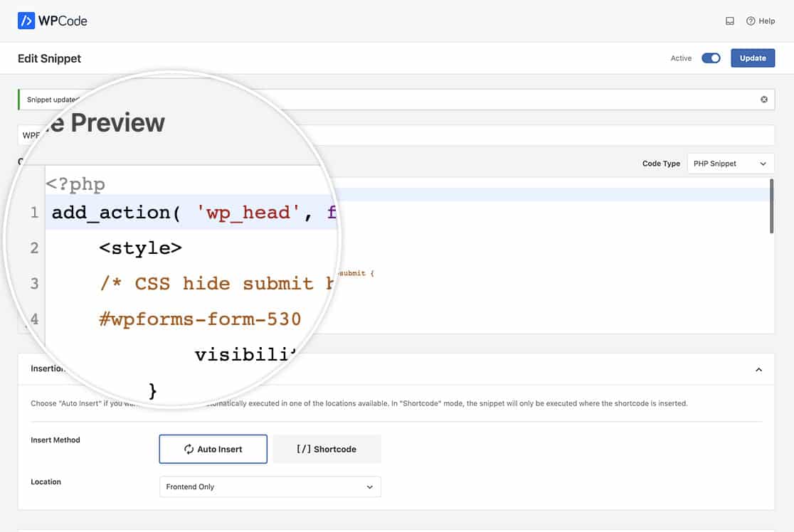Select Auto Insert method

pyautogui.click(x=213, y=449)
